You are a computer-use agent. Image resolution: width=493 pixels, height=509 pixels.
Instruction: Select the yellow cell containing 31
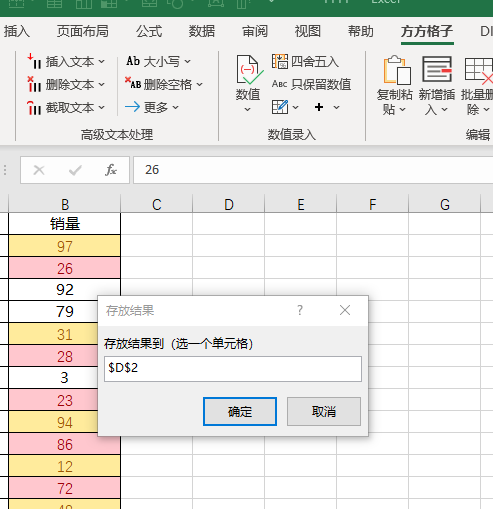coord(53,334)
